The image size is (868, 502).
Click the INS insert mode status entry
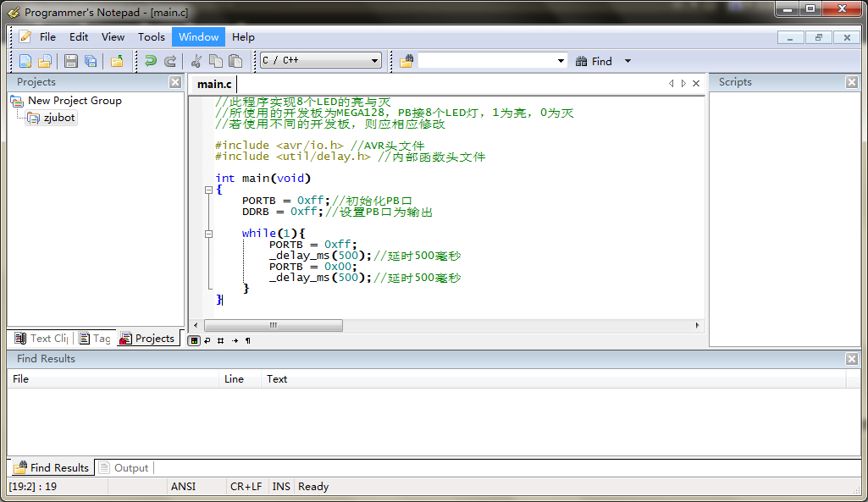click(281, 487)
